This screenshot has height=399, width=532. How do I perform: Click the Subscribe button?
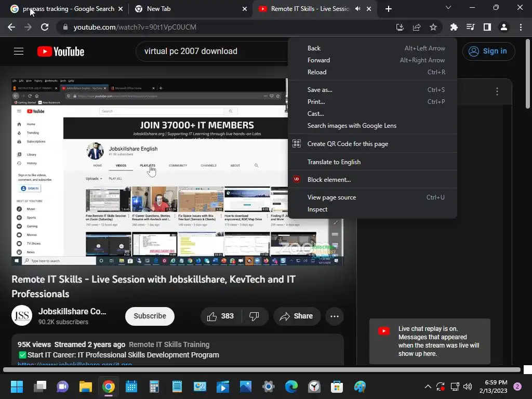click(150, 316)
